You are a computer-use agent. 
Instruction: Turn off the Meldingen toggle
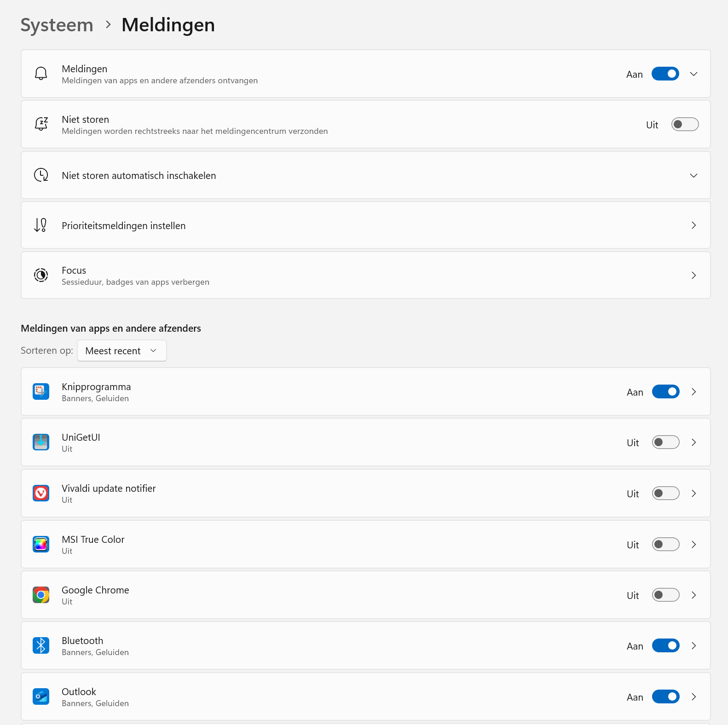tap(665, 74)
